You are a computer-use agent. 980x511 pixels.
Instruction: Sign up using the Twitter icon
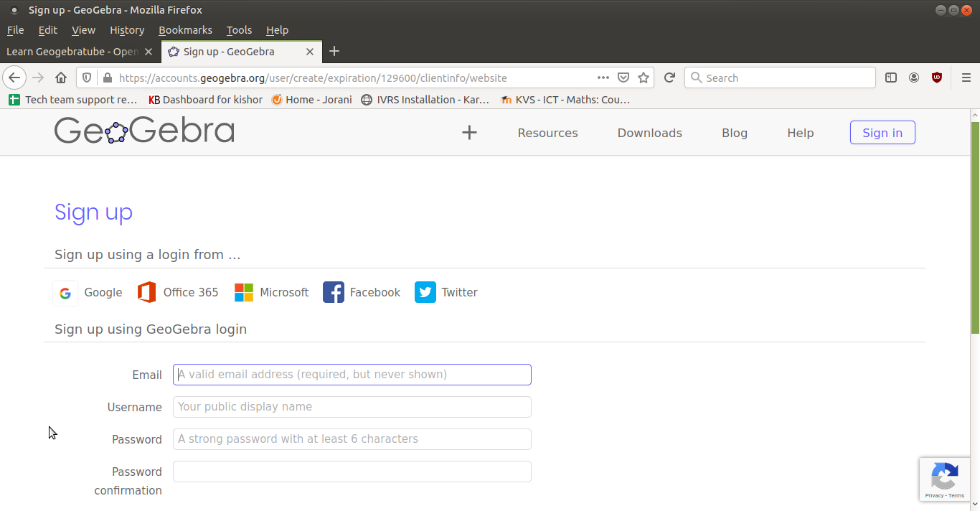click(425, 292)
